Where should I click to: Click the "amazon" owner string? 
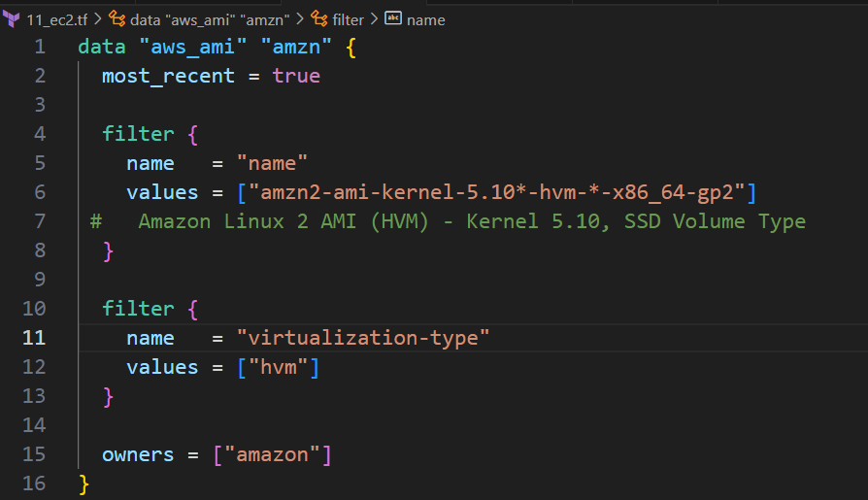coord(272,454)
